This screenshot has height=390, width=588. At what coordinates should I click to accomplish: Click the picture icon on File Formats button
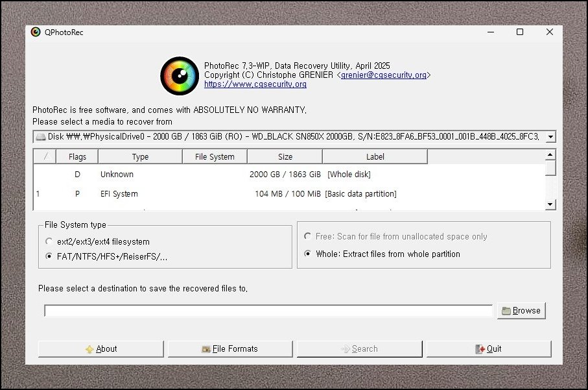tap(206, 350)
